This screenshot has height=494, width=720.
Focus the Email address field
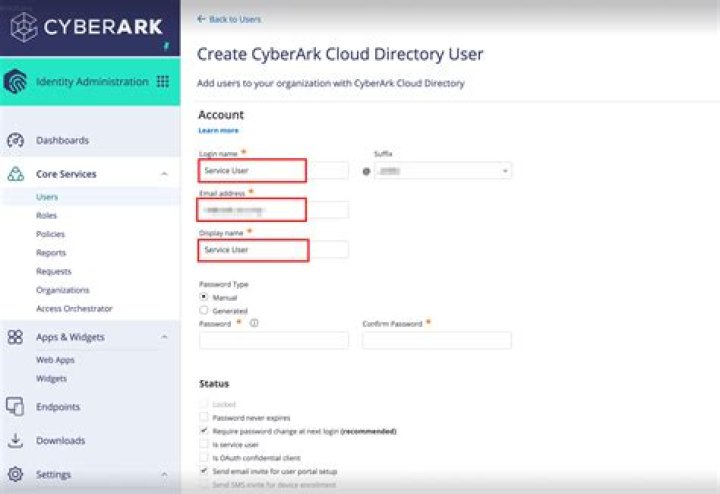point(274,210)
